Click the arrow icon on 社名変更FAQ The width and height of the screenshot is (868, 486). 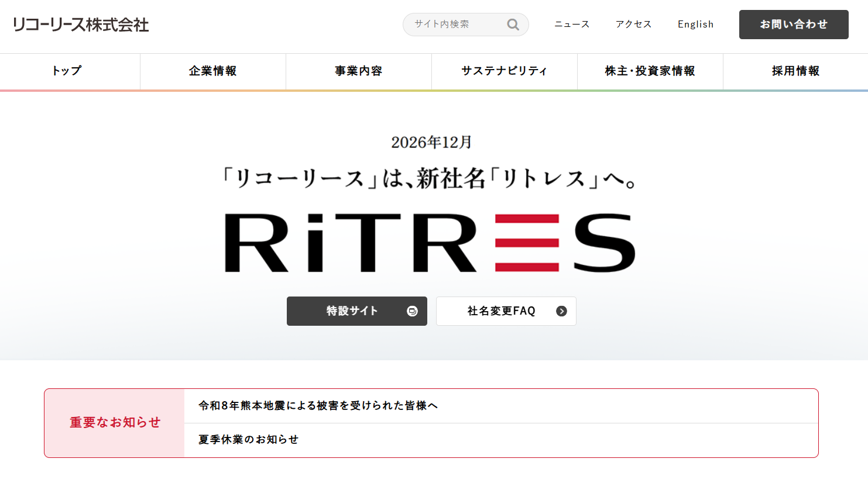tap(561, 311)
